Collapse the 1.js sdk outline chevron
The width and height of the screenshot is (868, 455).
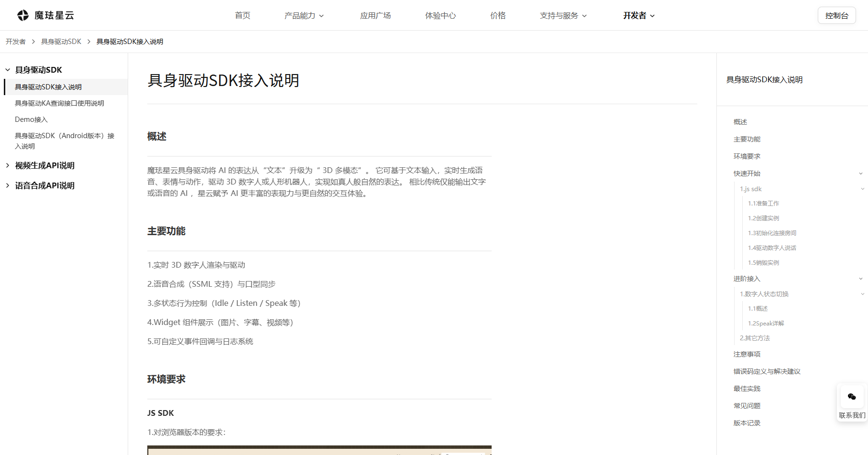(x=862, y=189)
